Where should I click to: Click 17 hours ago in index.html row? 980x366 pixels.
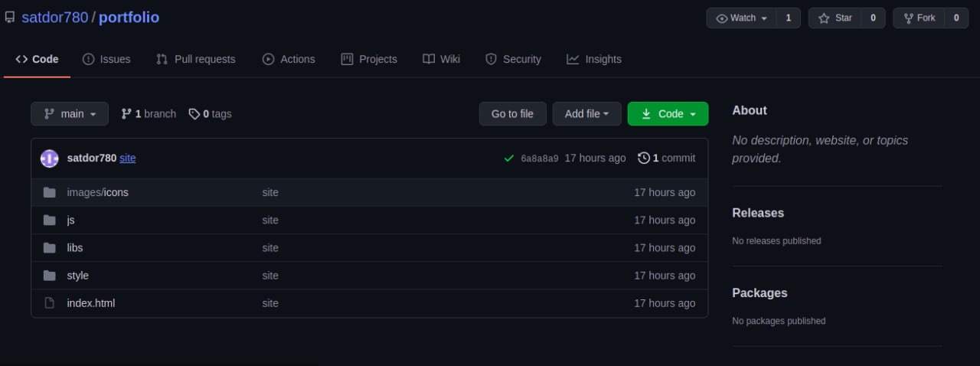click(665, 302)
